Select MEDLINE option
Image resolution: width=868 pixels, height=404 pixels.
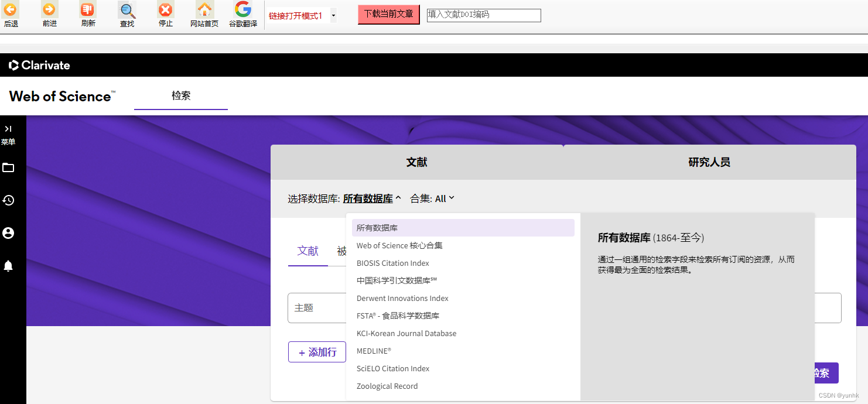(x=463, y=351)
